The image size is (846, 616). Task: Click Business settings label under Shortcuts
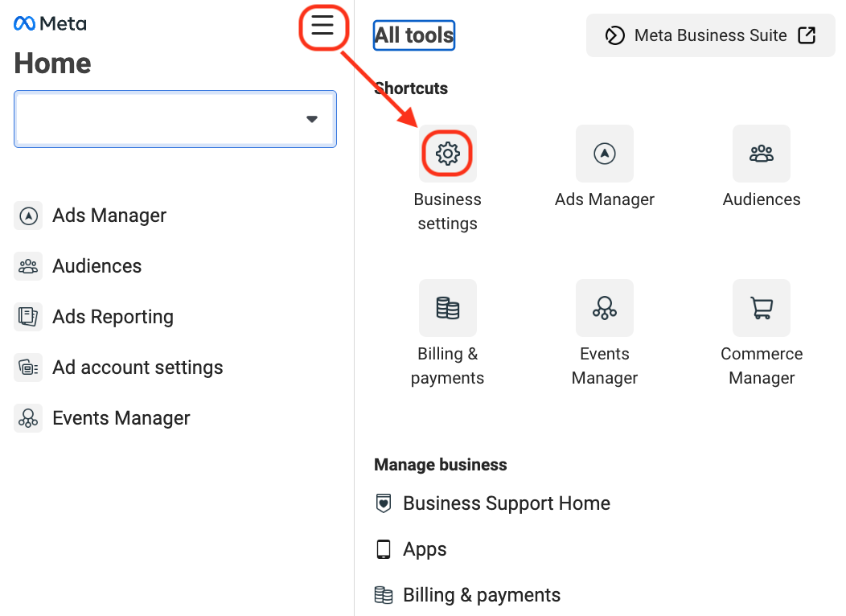pyautogui.click(x=447, y=211)
